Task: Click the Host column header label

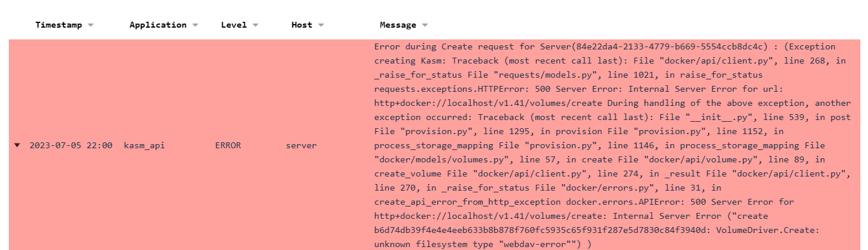Action: (302, 25)
